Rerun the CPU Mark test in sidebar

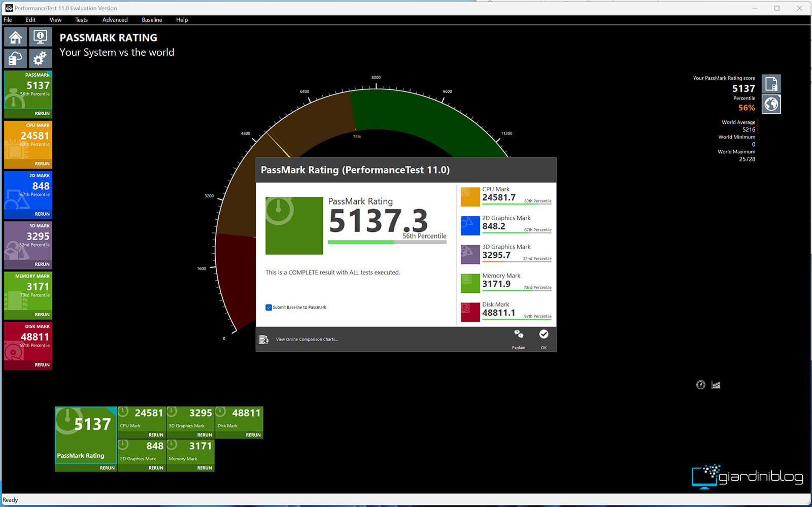[42, 164]
